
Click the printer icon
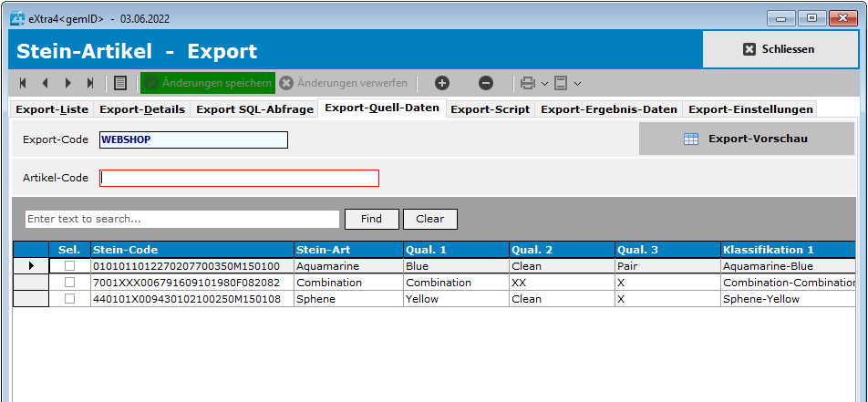[x=528, y=83]
